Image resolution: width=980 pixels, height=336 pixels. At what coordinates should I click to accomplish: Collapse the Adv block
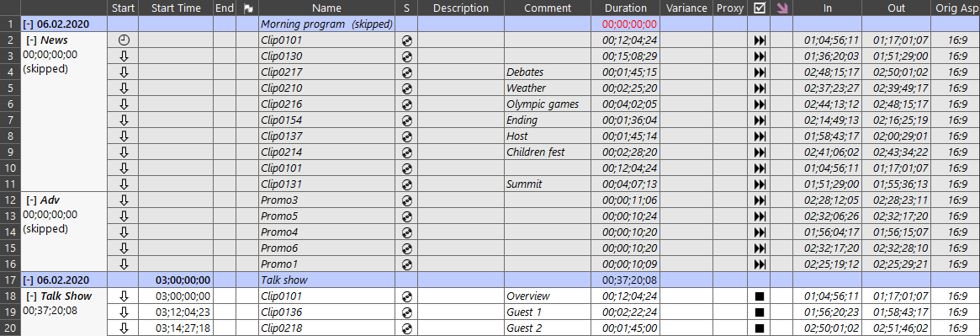coord(32,200)
